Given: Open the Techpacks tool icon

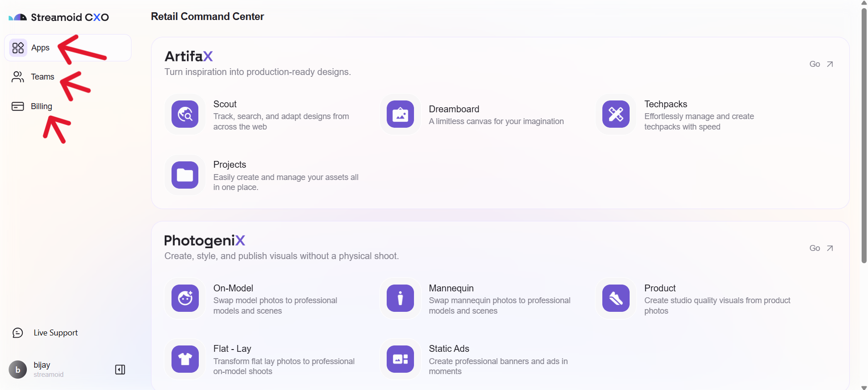Looking at the screenshot, I should [x=616, y=114].
